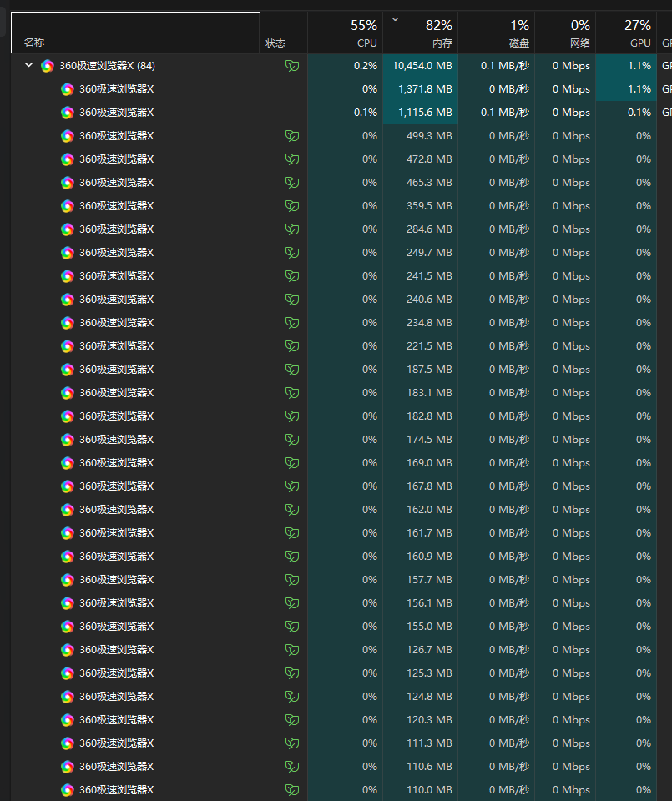
Task: Click browser icon in the 284.6 MB row
Action: 68,229
